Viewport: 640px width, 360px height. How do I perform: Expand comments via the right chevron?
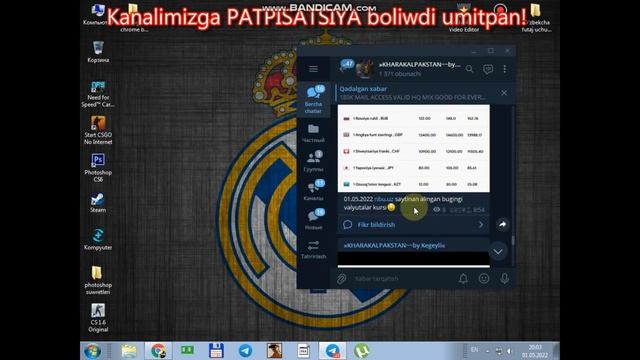tap(481, 224)
